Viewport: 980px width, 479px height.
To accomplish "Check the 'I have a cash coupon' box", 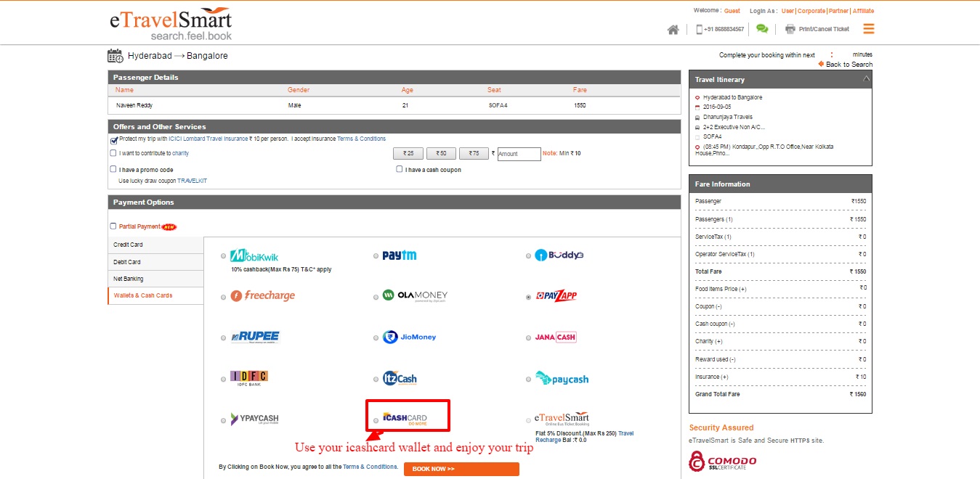I will (400, 170).
